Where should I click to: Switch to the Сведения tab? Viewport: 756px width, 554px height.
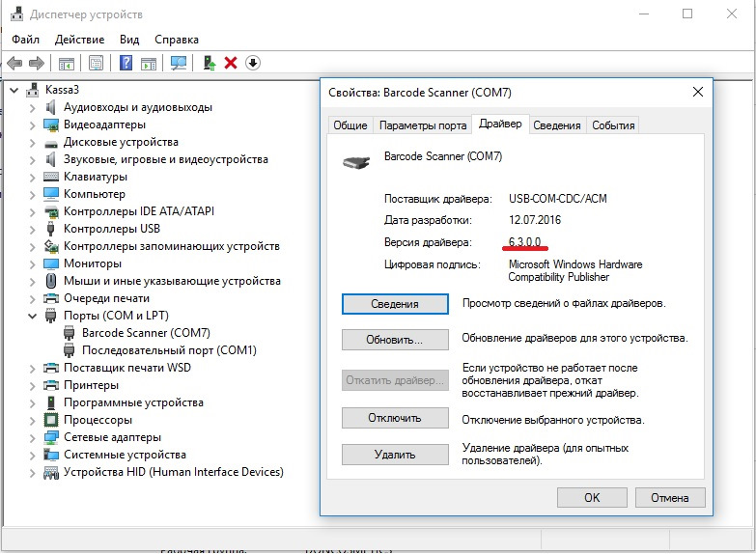pyautogui.click(x=557, y=125)
